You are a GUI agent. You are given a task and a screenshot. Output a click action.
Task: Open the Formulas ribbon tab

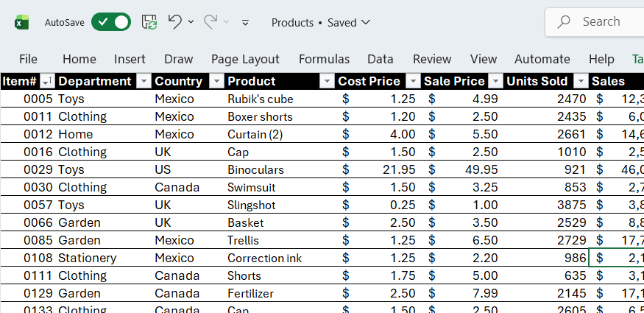click(x=324, y=59)
